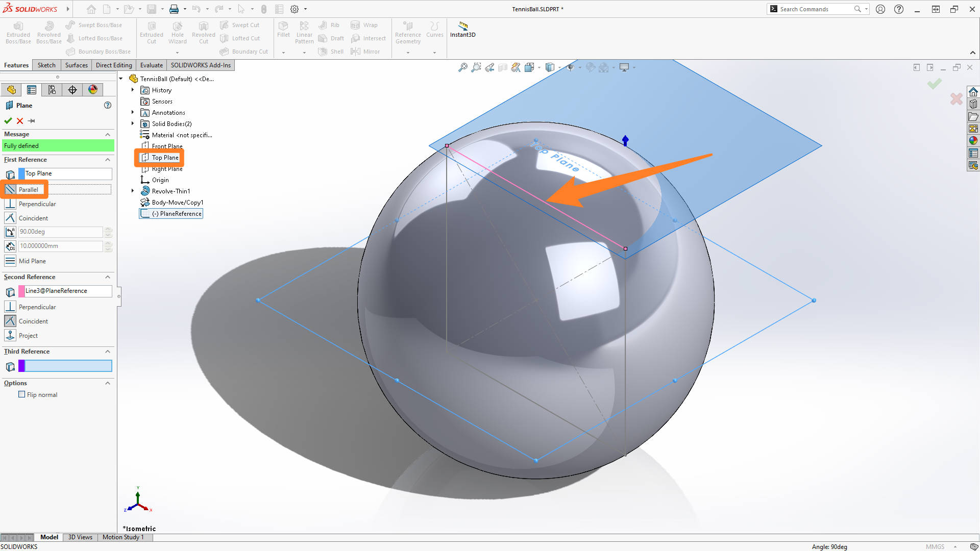The image size is (980, 551).
Task: Switch to the Sketch tab
Action: click(x=46, y=65)
